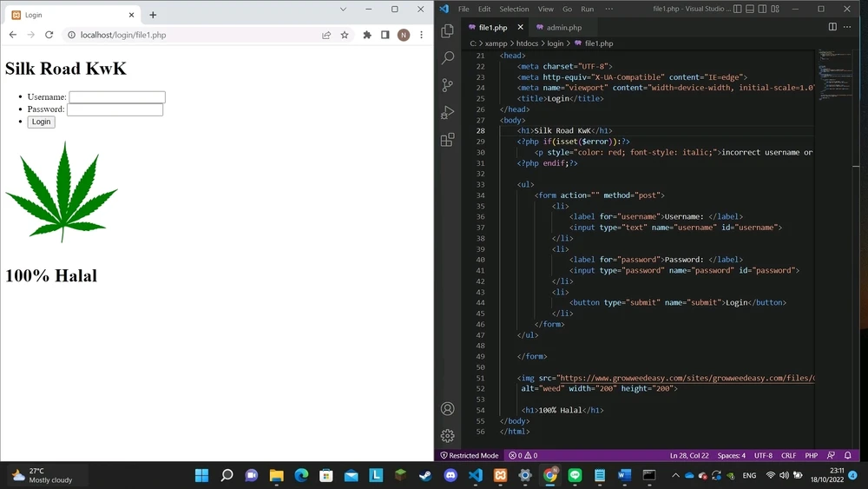Click into the Username text field
This screenshot has width=868, height=489.
117,97
